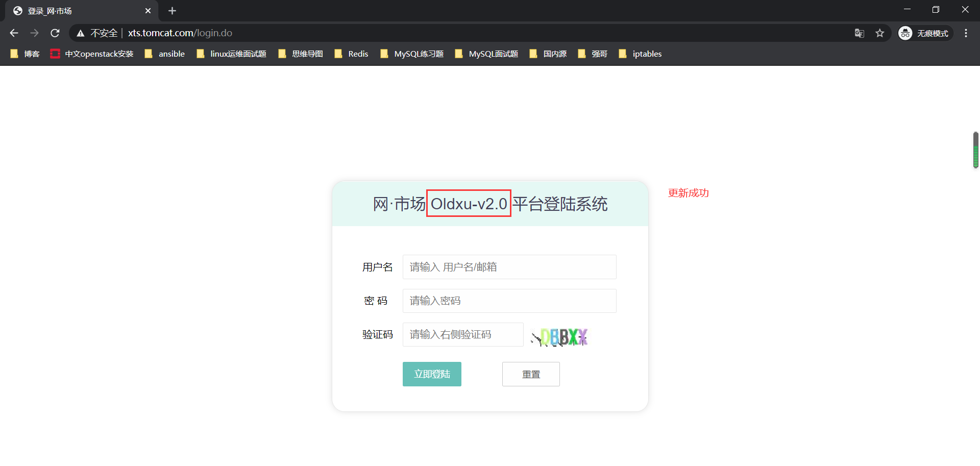This screenshot has width=980, height=466.
Task: Open the MySQL练习题 bookmark folder
Action: (x=412, y=54)
